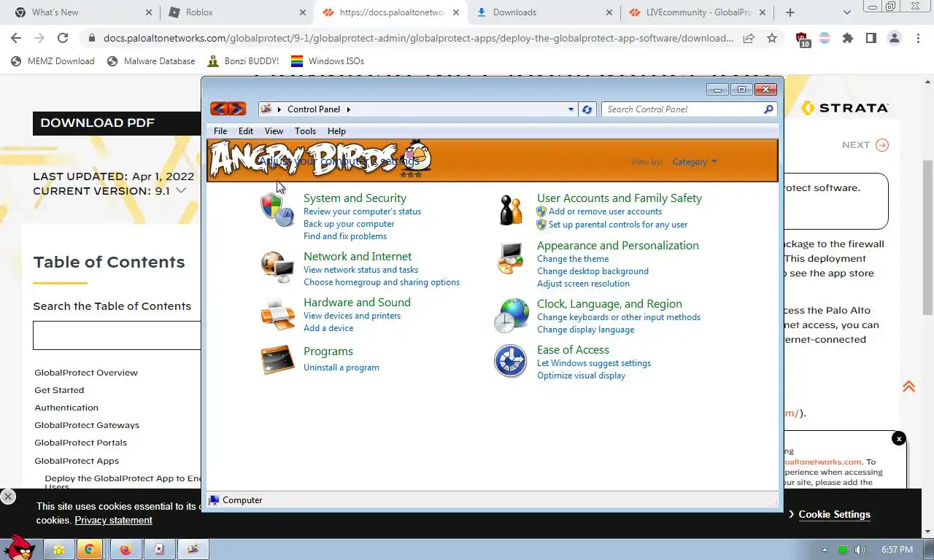934x560 pixels.
Task: Open Firefox from the taskbar
Action: (x=126, y=549)
